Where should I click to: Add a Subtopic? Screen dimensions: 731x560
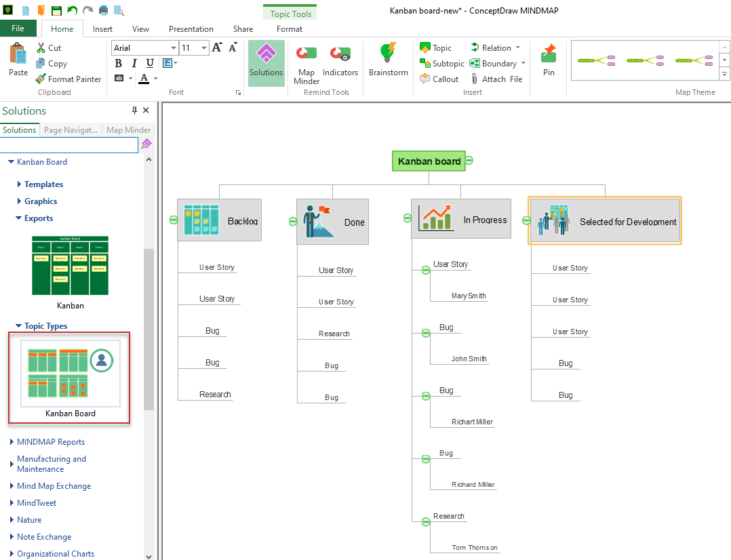441,64
